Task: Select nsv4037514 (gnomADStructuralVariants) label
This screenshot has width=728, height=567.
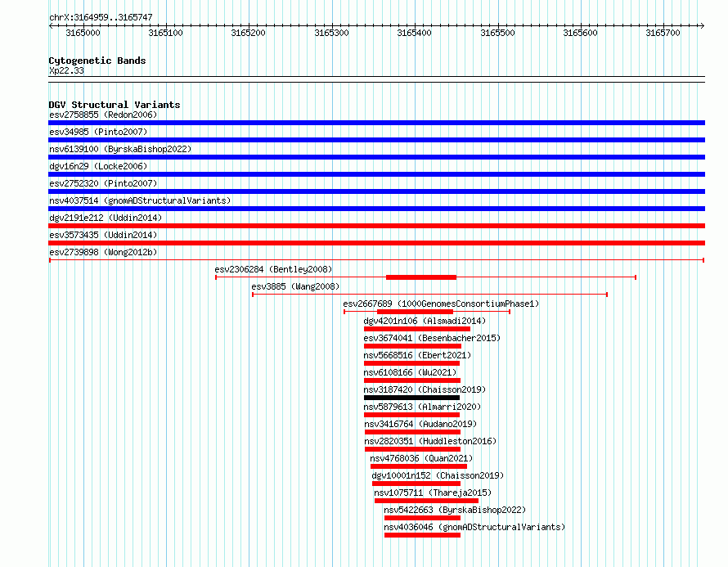Action: click(140, 200)
